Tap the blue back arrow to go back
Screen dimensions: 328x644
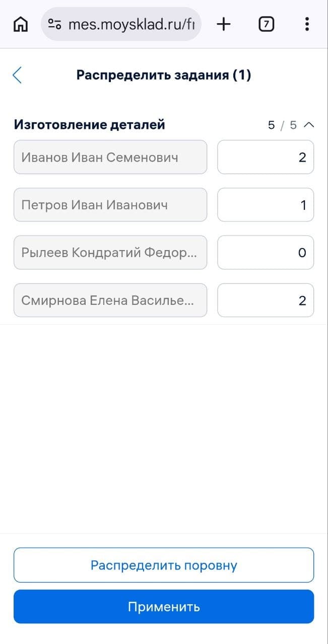(17, 74)
